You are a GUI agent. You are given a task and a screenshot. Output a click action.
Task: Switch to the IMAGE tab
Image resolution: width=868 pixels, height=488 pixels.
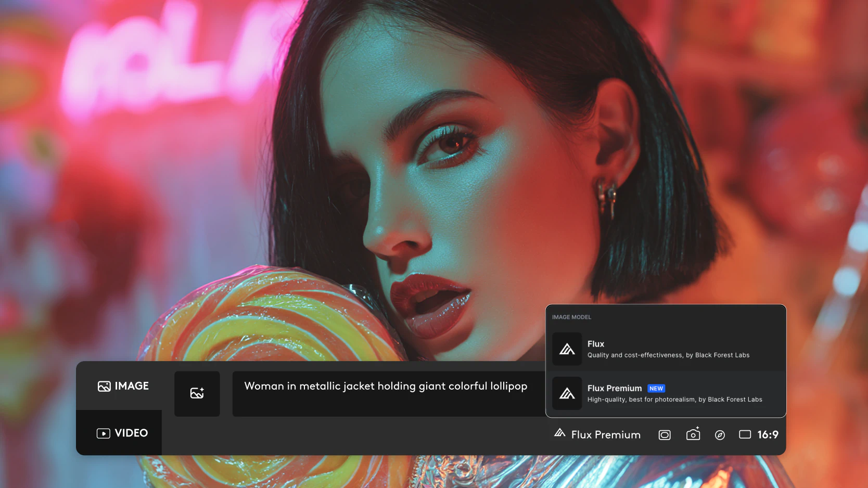point(123,386)
